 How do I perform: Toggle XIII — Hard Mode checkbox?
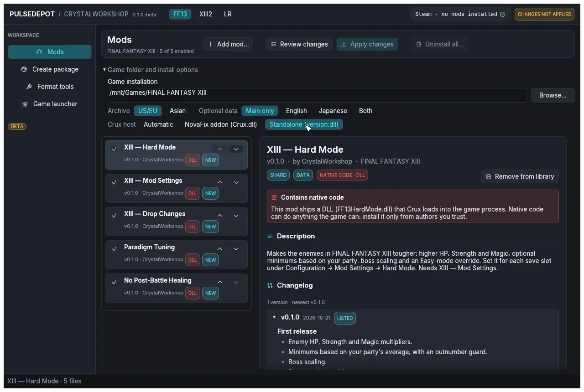pyautogui.click(x=115, y=149)
